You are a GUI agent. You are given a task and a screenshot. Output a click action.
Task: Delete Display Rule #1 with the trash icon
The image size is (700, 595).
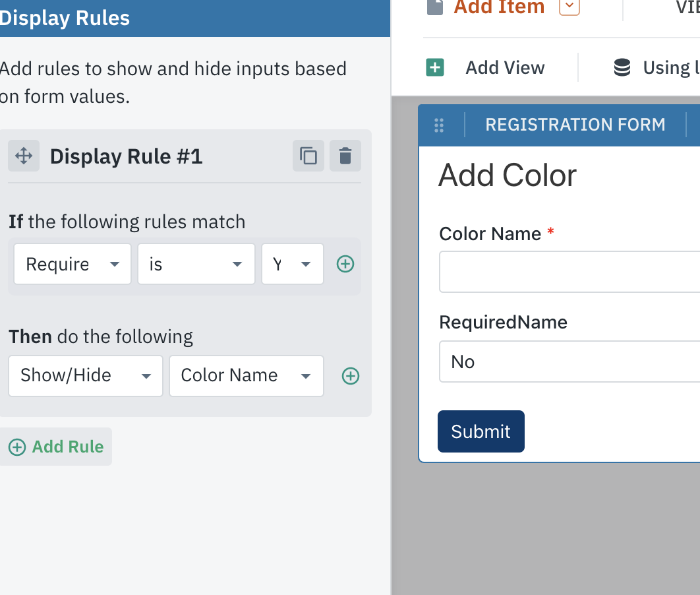(345, 156)
